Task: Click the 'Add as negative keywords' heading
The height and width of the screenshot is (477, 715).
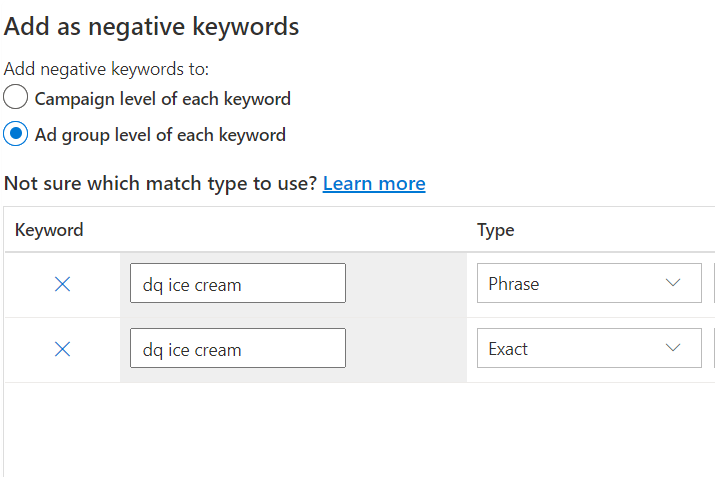Action: [x=152, y=27]
